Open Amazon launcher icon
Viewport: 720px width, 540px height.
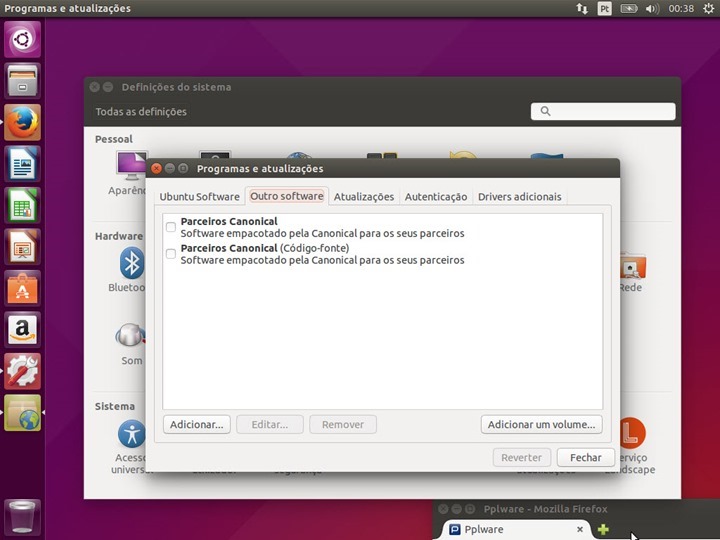22,330
